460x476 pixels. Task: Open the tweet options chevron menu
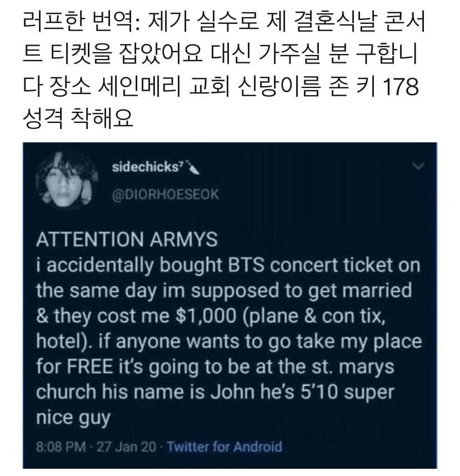[420, 166]
